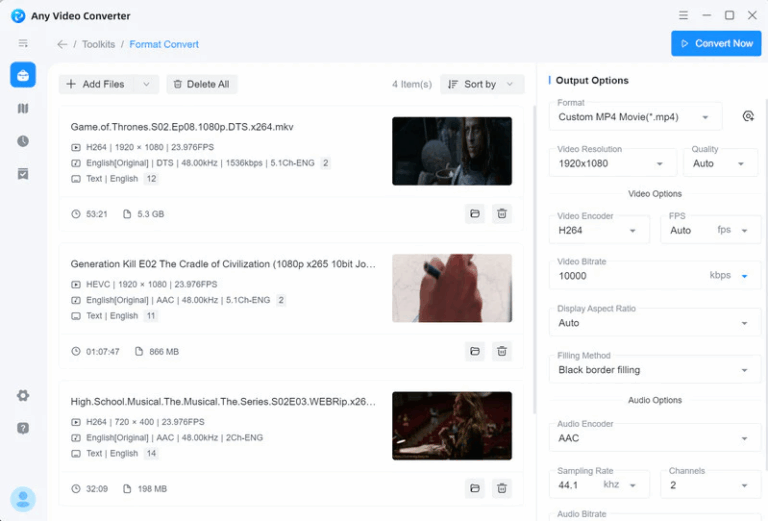Click the 198 MB file size
This screenshot has width=768, height=521.
tap(152, 489)
